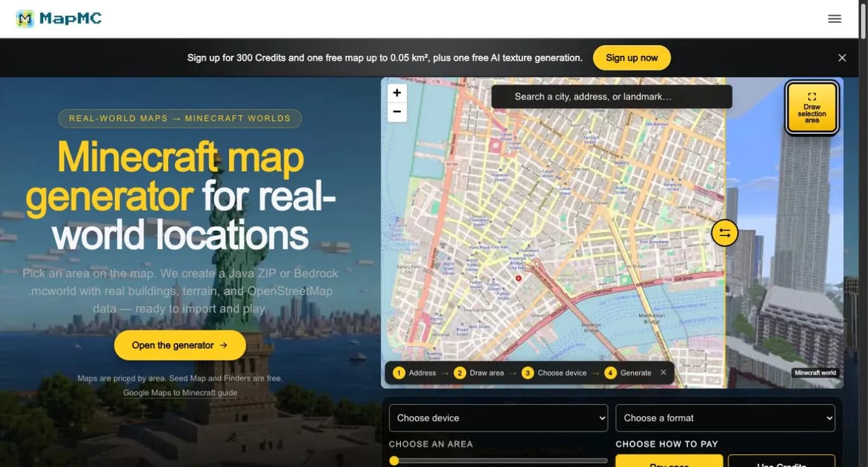Click the CHOOSE HOW TO PAY label
The height and width of the screenshot is (467, 868).
click(x=666, y=444)
